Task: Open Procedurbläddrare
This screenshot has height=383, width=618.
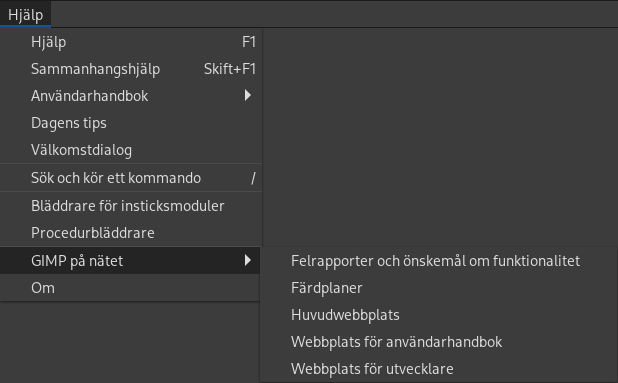Action: coord(130,233)
